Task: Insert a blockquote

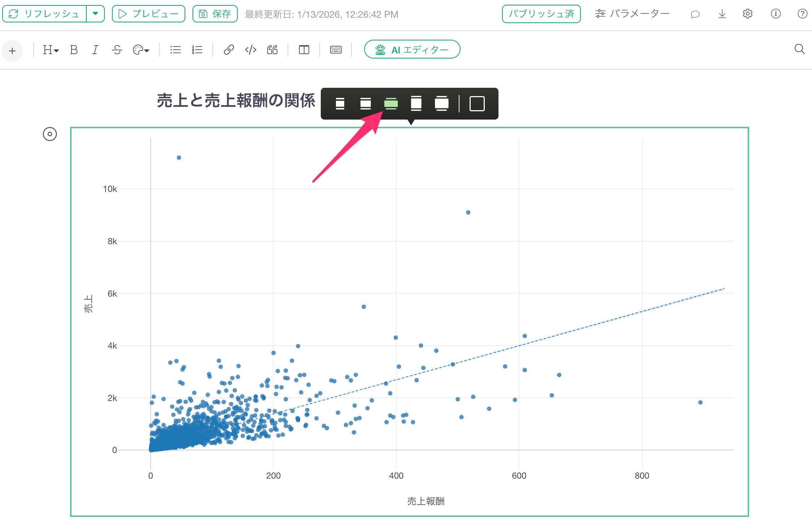Action: 272,50
